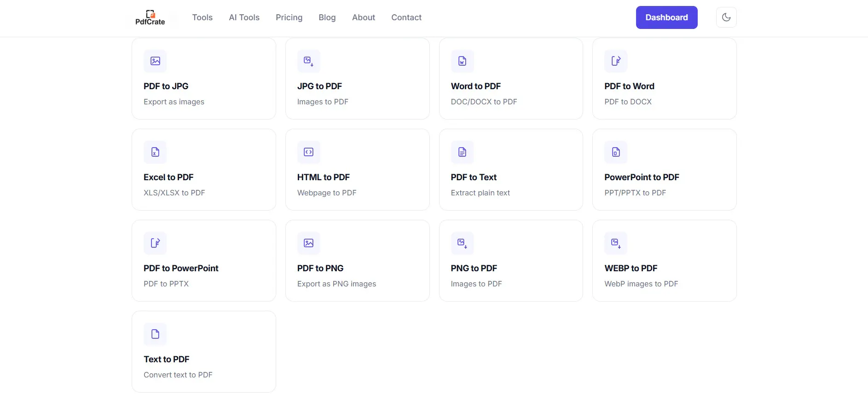Click the WEBP to PDF icon
The image size is (868, 394).
(x=616, y=243)
